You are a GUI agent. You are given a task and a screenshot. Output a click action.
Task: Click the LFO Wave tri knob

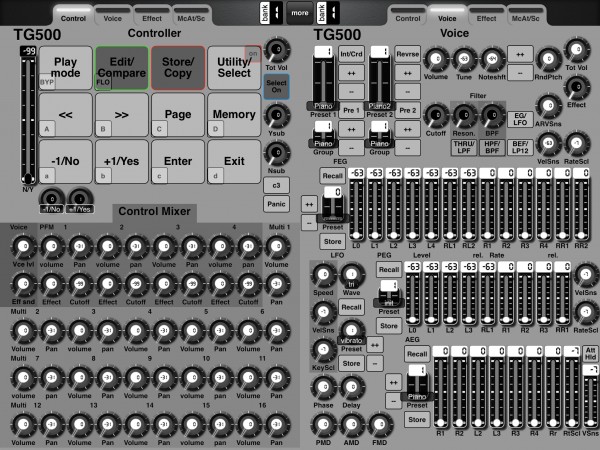(x=351, y=275)
